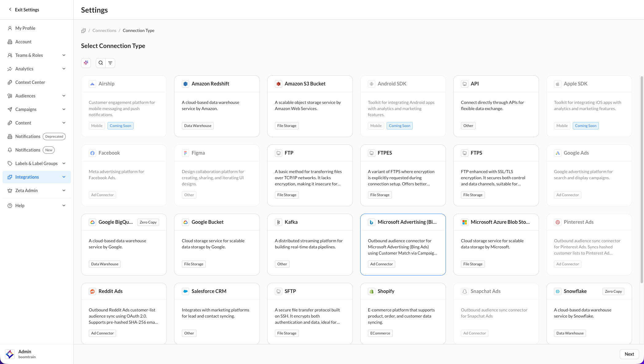
Task: Open the New Notifications page
Action: coord(36,150)
